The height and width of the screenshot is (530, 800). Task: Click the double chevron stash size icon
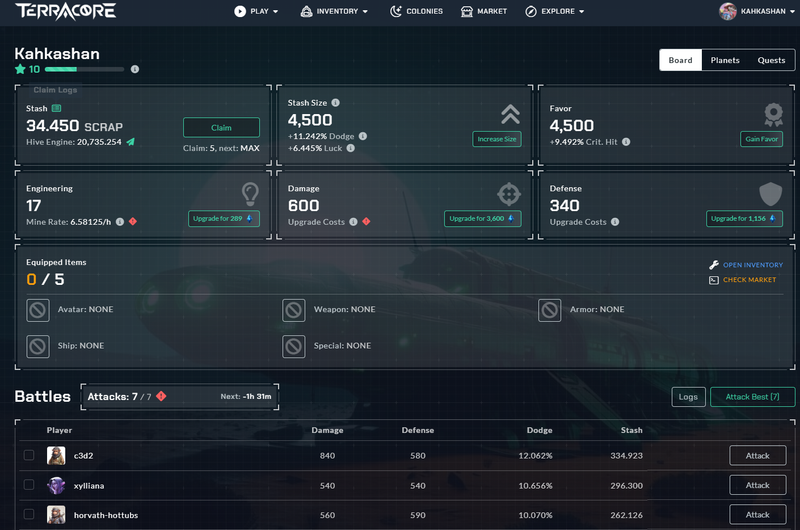510,114
